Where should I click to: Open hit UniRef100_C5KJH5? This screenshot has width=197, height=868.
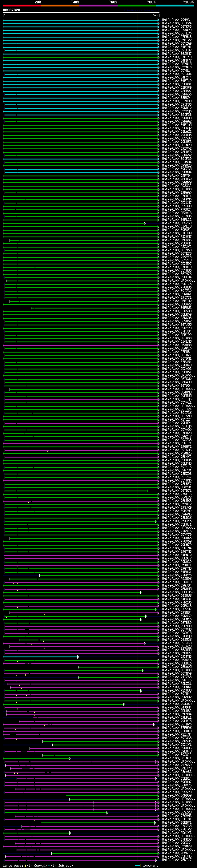click(x=177, y=856)
